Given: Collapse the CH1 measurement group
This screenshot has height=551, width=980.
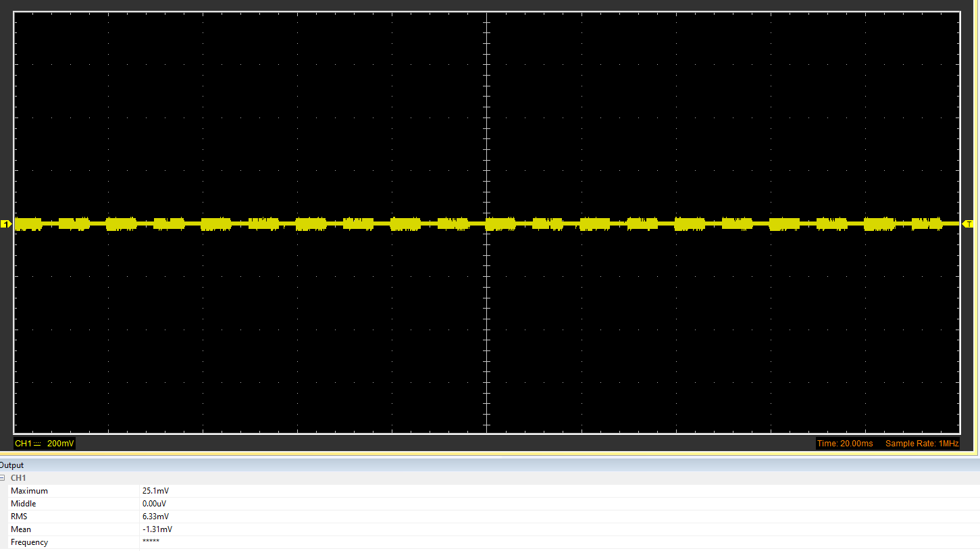Looking at the screenshot, I should point(2,478).
